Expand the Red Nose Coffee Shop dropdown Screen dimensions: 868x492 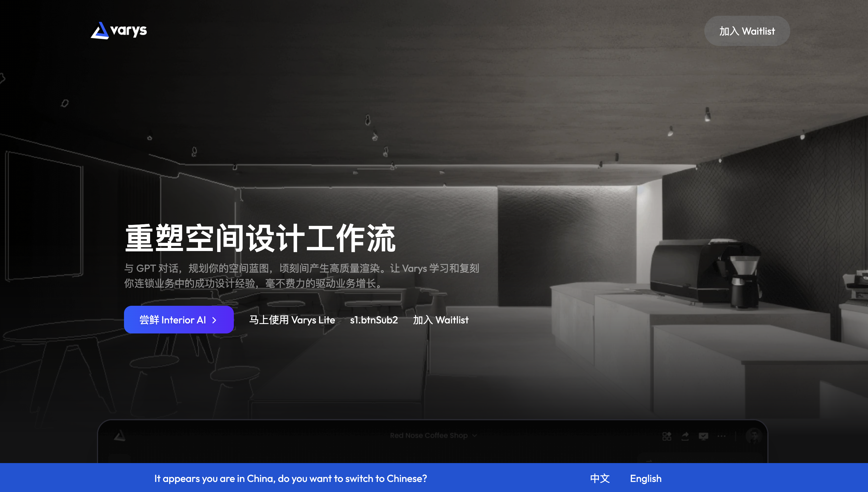coord(433,435)
